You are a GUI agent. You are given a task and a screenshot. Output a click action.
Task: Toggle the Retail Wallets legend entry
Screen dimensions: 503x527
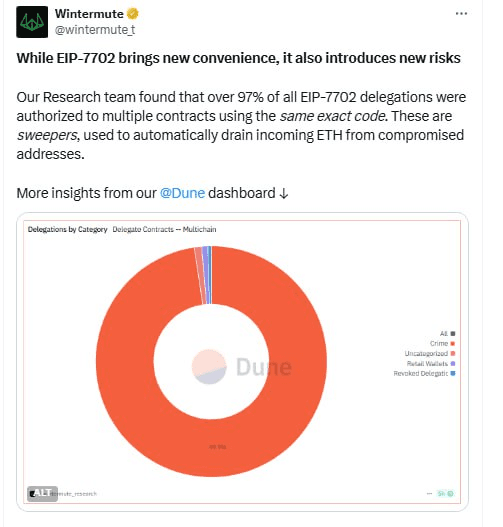click(x=431, y=363)
